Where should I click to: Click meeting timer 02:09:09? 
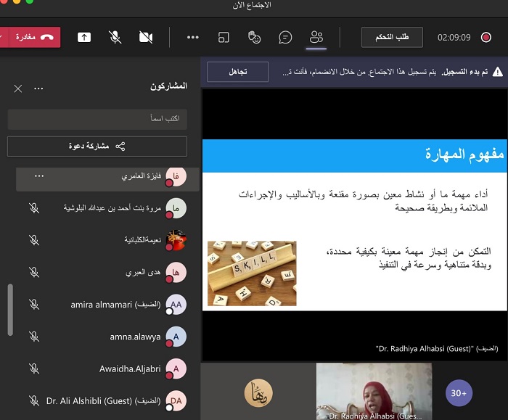coord(454,38)
